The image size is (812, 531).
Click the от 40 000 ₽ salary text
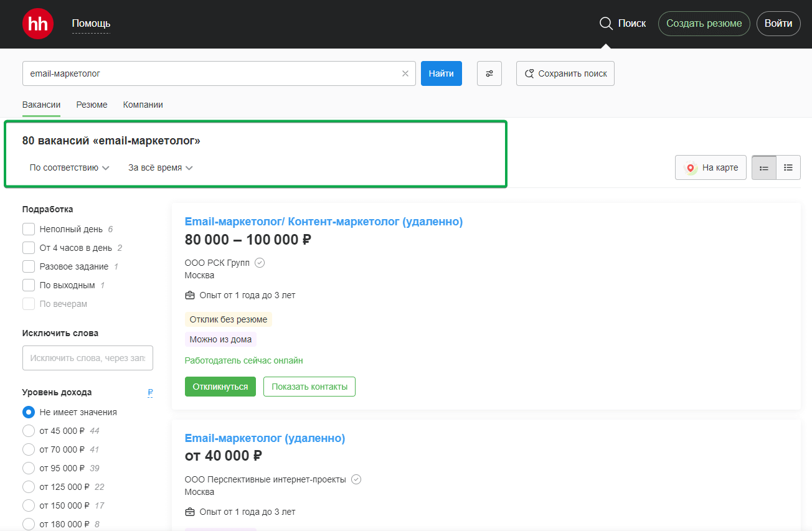tap(224, 456)
